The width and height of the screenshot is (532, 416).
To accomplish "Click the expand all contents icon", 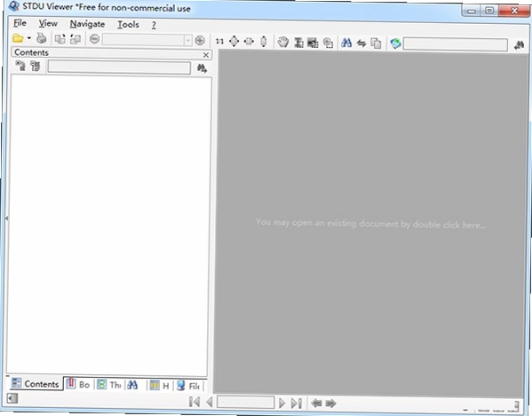I will click(x=20, y=66).
